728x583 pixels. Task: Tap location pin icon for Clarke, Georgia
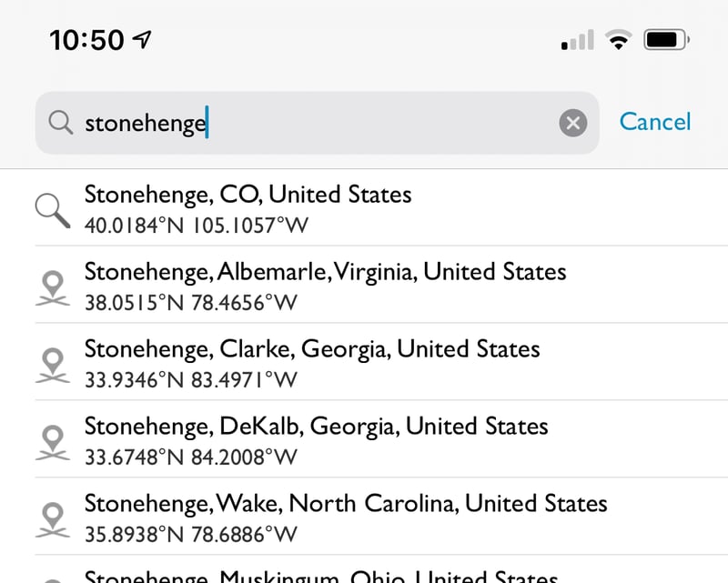[x=55, y=363]
